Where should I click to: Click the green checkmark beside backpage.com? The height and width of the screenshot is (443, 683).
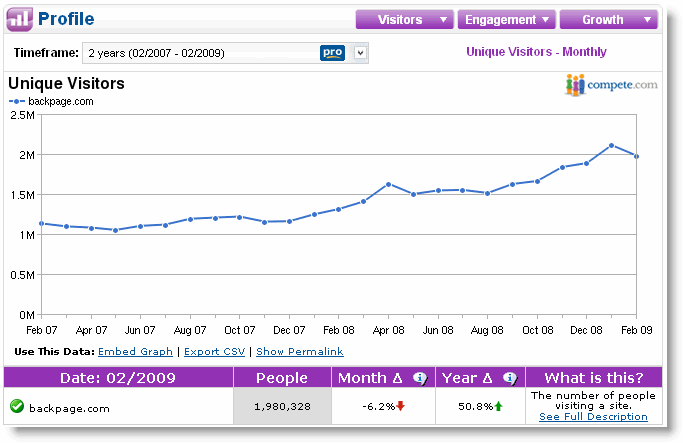click(17, 406)
